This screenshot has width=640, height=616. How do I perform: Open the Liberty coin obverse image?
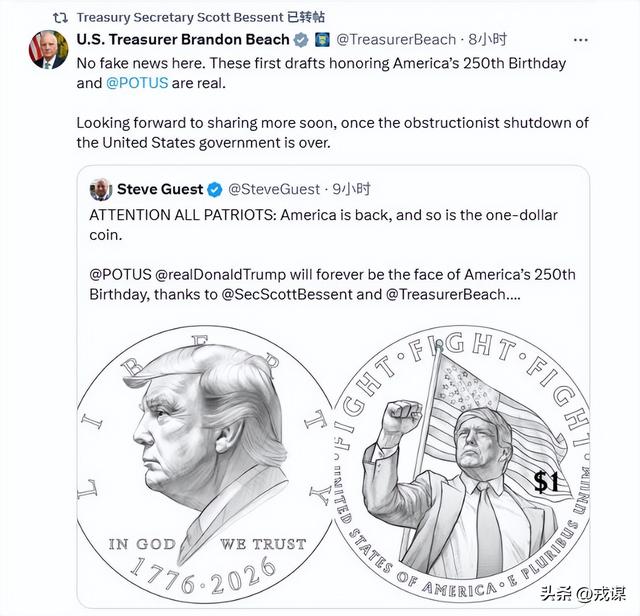pos(205,465)
